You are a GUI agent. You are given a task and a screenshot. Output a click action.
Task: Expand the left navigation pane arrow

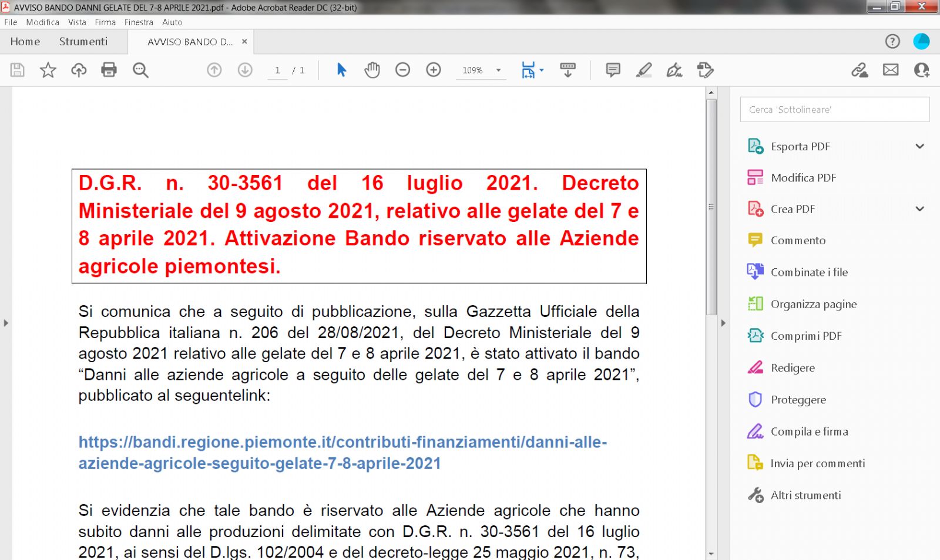click(x=6, y=323)
